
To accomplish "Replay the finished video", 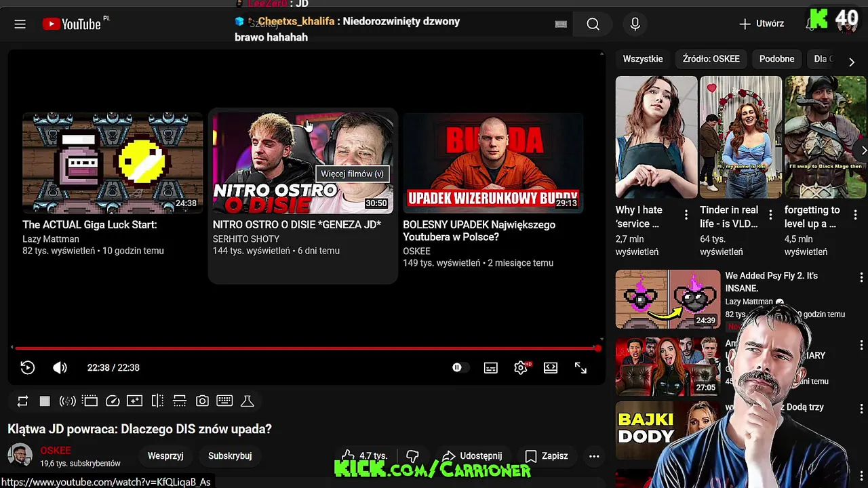I will point(28,367).
